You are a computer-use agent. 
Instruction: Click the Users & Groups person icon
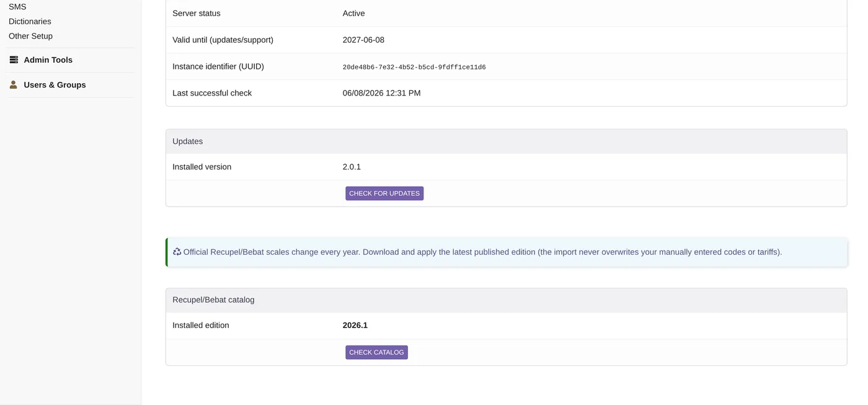pyautogui.click(x=13, y=85)
